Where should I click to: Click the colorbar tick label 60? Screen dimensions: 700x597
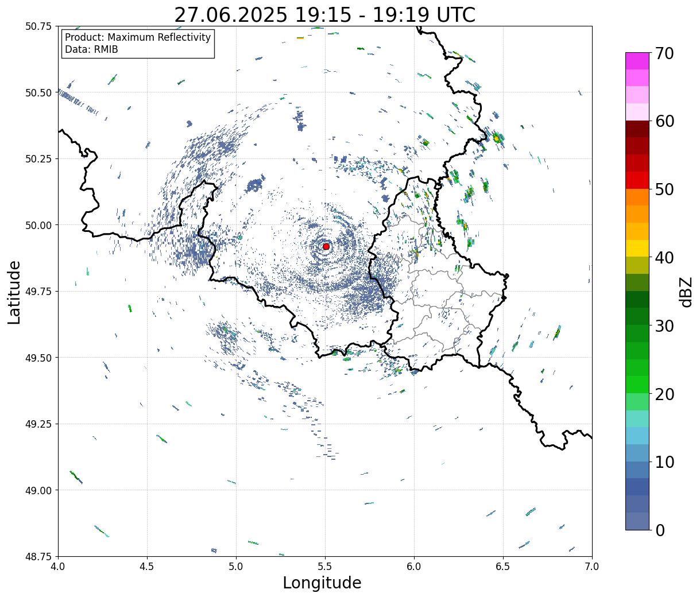point(664,121)
